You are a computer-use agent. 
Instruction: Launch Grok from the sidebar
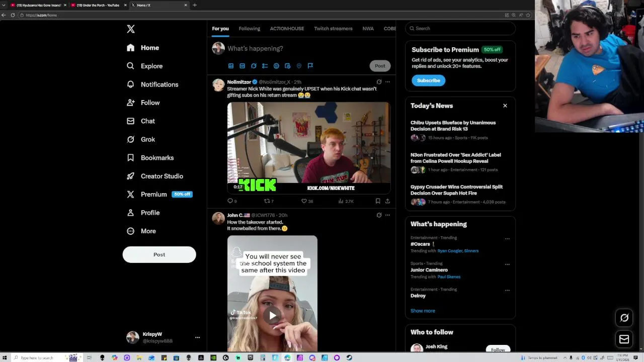141,139
